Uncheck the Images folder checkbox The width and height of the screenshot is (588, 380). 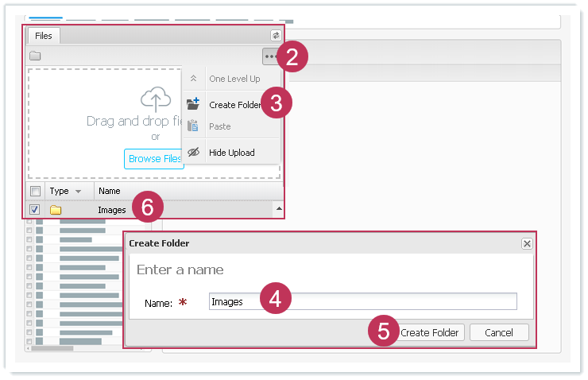[x=35, y=210]
